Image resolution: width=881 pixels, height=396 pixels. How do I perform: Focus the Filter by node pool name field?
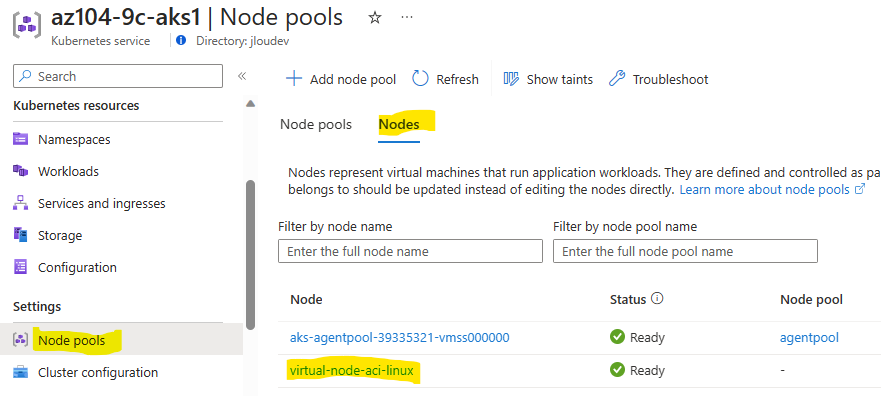click(x=685, y=251)
